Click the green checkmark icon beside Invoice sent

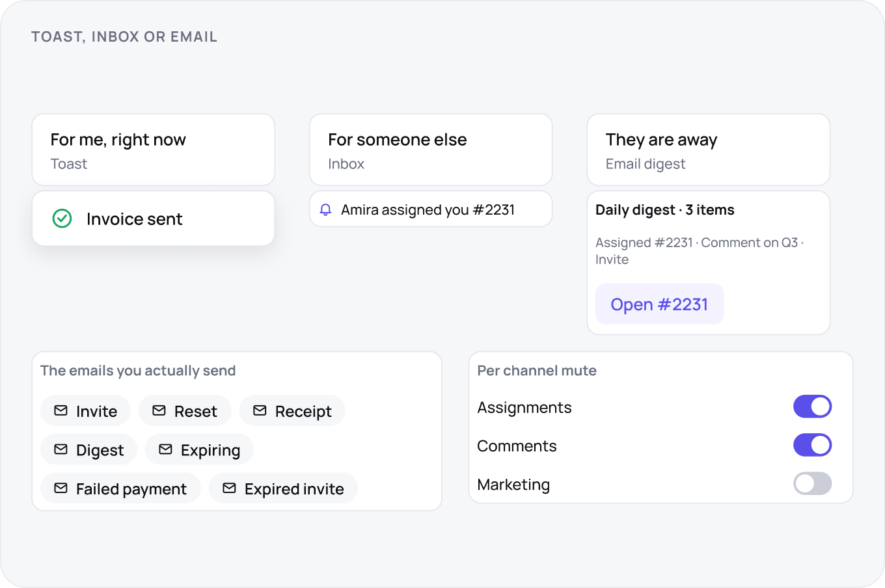tap(62, 219)
